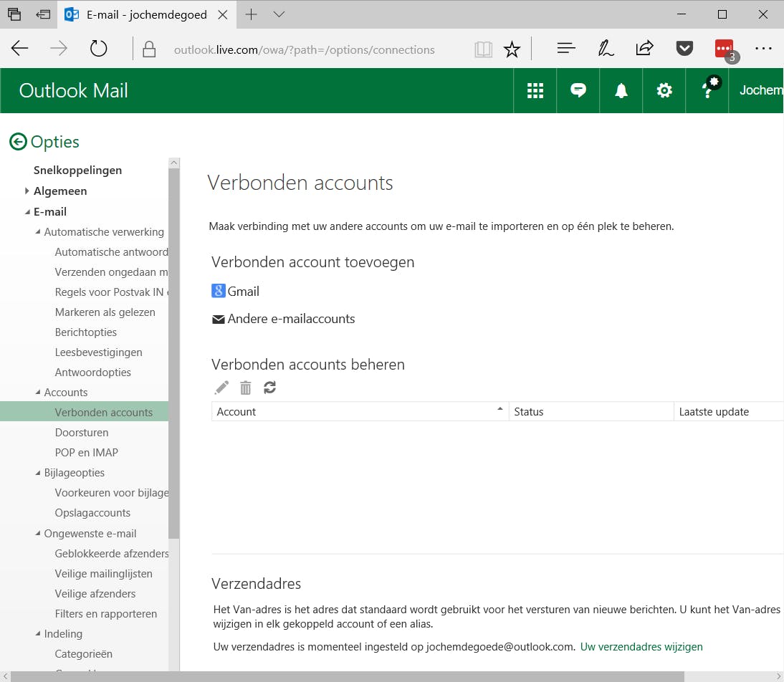Collapse Ongewenste e-mail group
This screenshot has height=682, width=784.
click(37, 533)
